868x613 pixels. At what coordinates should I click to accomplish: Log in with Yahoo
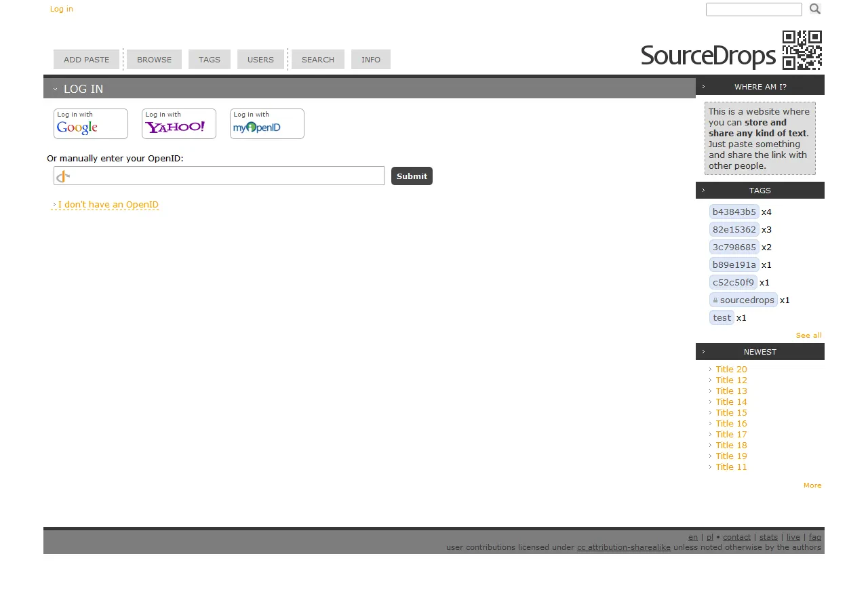point(179,123)
